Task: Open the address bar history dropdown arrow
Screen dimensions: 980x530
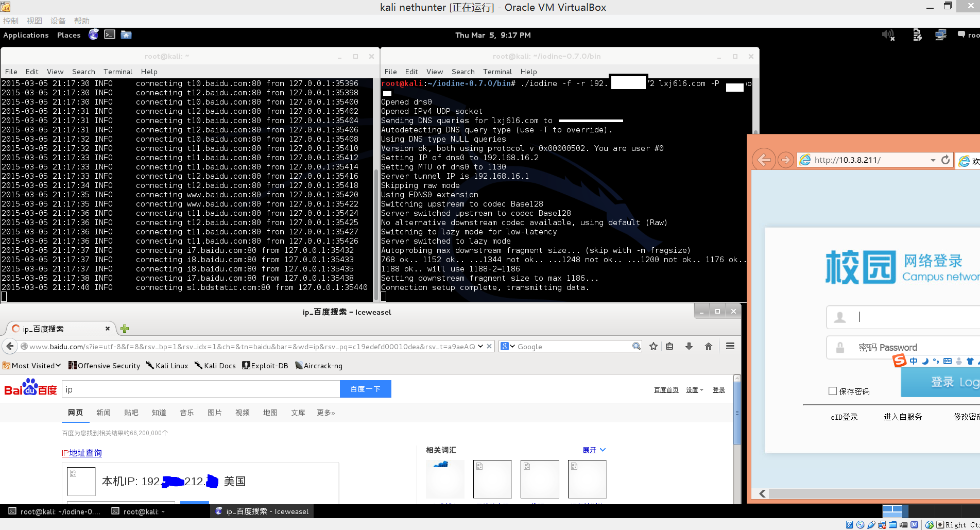Action: click(x=480, y=346)
